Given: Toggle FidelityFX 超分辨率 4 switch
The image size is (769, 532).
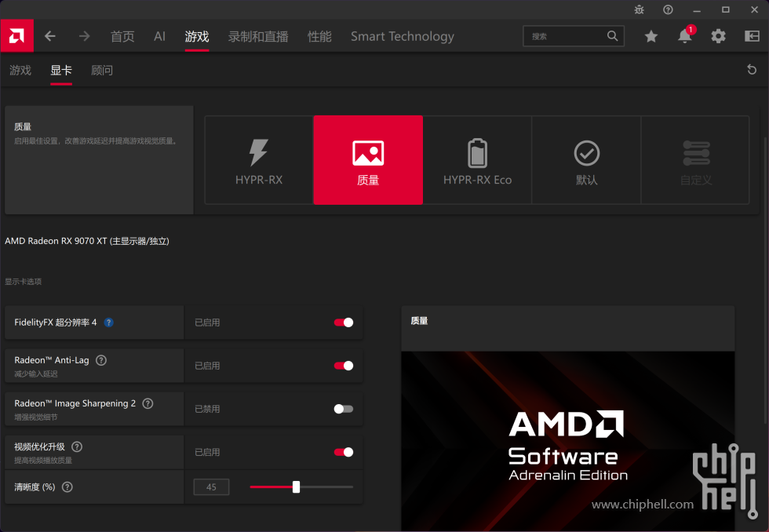Looking at the screenshot, I should tap(344, 322).
